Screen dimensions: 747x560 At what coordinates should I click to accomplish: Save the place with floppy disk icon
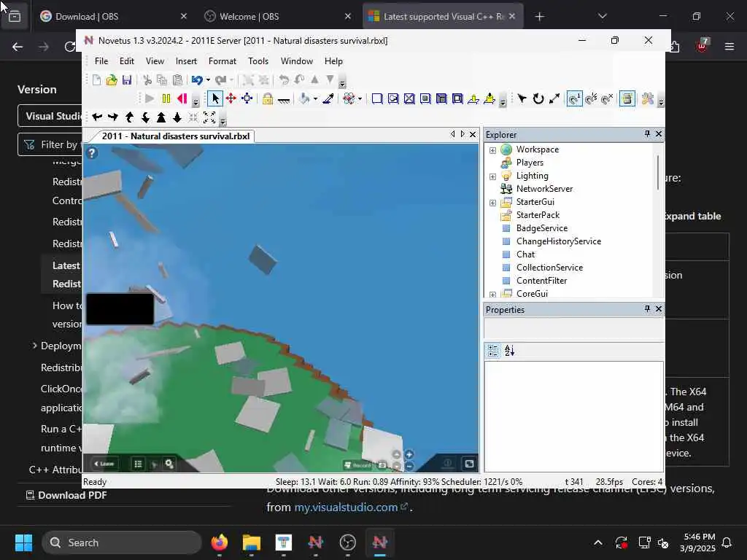click(x=127, y=80)
